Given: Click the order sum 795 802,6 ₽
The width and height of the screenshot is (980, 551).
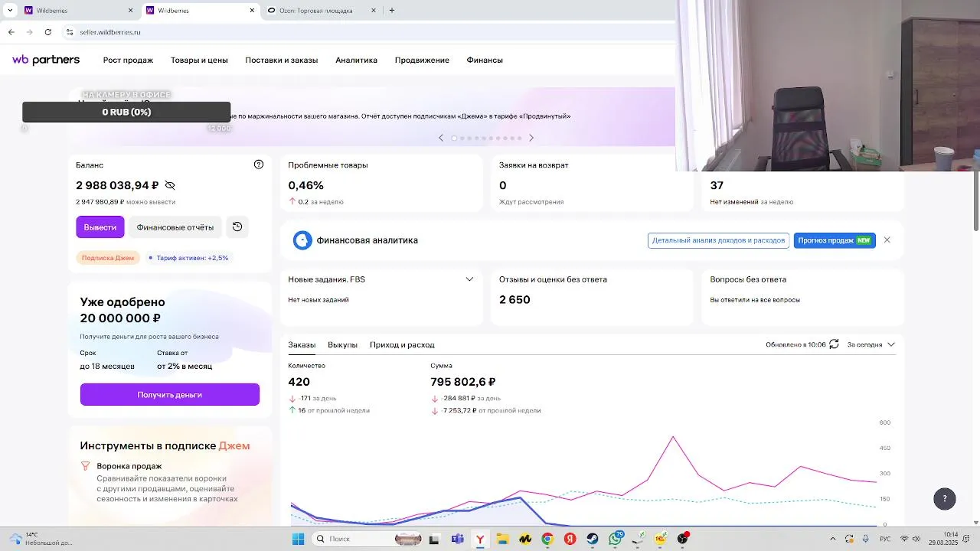Looking at the screenshot, I should 463,382.
